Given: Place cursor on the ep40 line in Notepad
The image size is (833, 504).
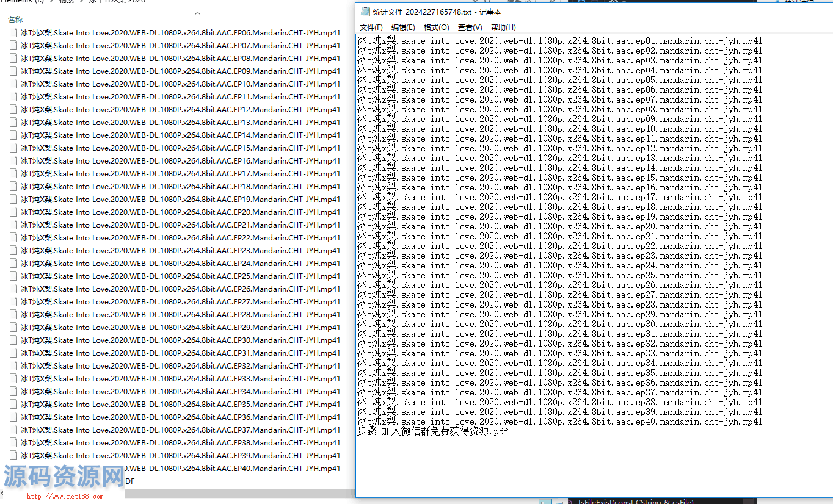Looking at the screenshot, I should tap(560, 422).
